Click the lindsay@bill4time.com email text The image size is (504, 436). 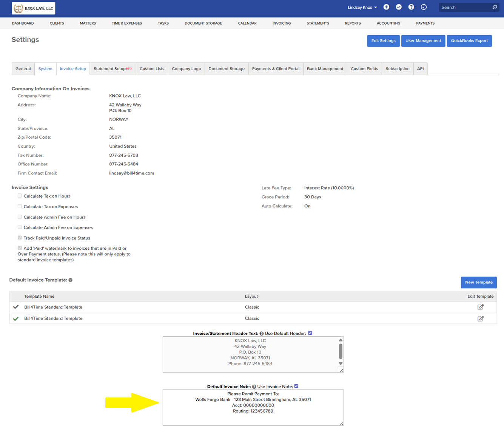point(131,173)
